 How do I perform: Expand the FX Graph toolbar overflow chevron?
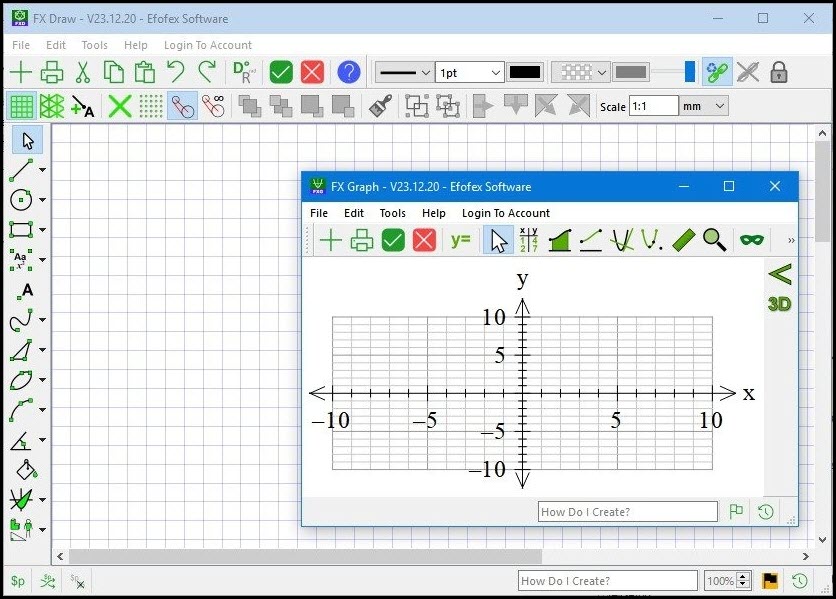[791, 241]
